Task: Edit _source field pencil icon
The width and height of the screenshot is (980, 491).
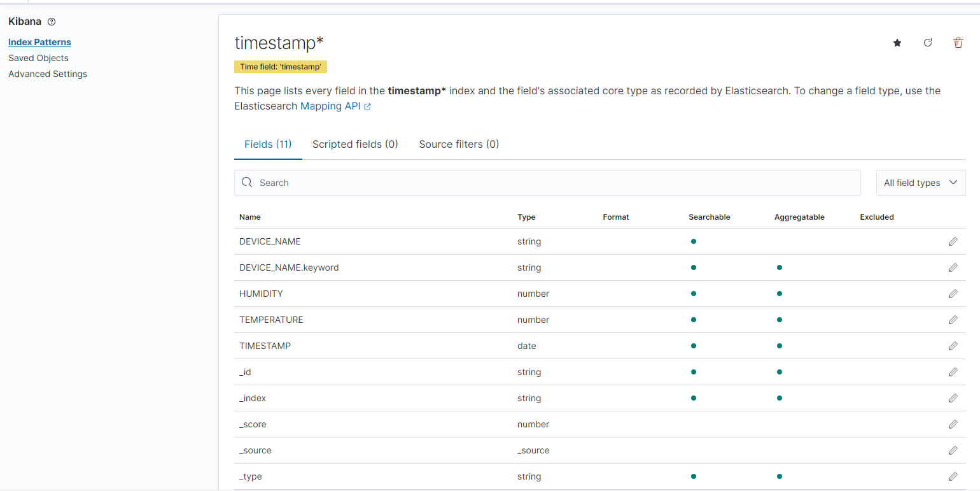Action: 953,450
